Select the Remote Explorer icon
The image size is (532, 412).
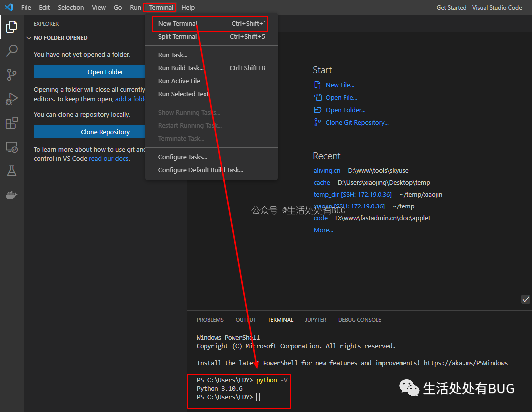(12, 147)
